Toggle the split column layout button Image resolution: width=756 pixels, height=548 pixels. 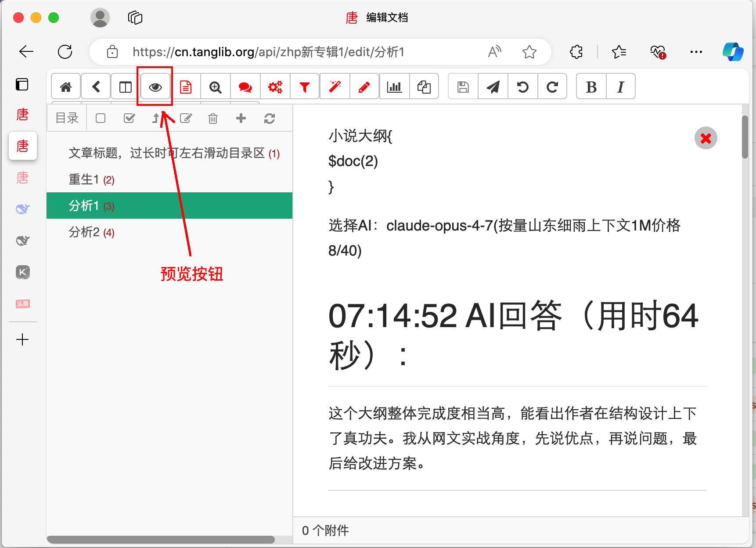[x=126, y=87]
